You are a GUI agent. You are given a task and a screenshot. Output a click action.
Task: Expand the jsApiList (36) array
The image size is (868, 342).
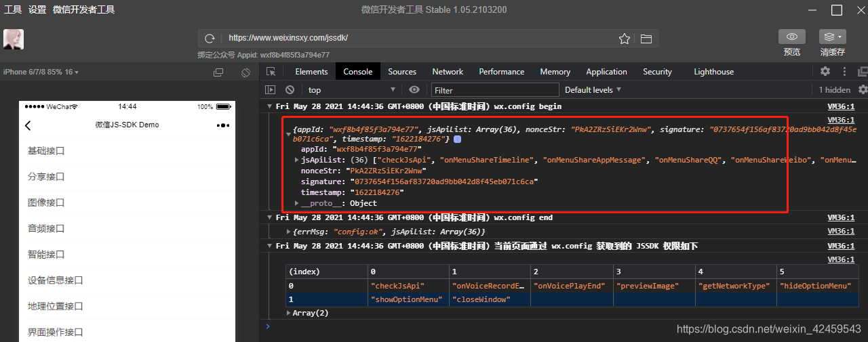(296, 160)
